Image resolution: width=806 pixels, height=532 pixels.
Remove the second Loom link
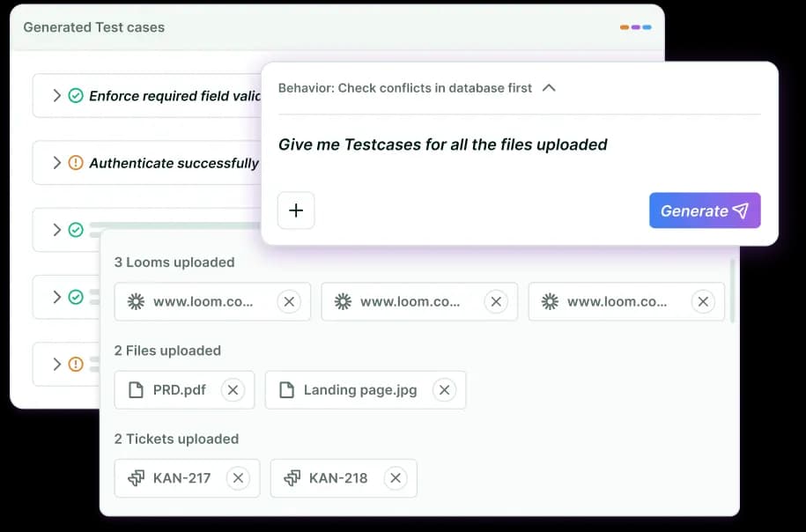pos(496,302)
